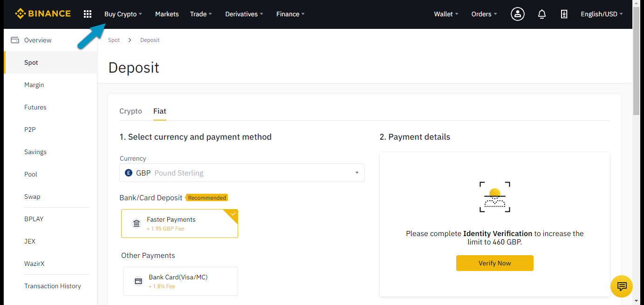Image resolution: width=644 pixels, height=305 pixels.
Task: Click the bank icon in Faster Payments
Action: tap(137, 224)
